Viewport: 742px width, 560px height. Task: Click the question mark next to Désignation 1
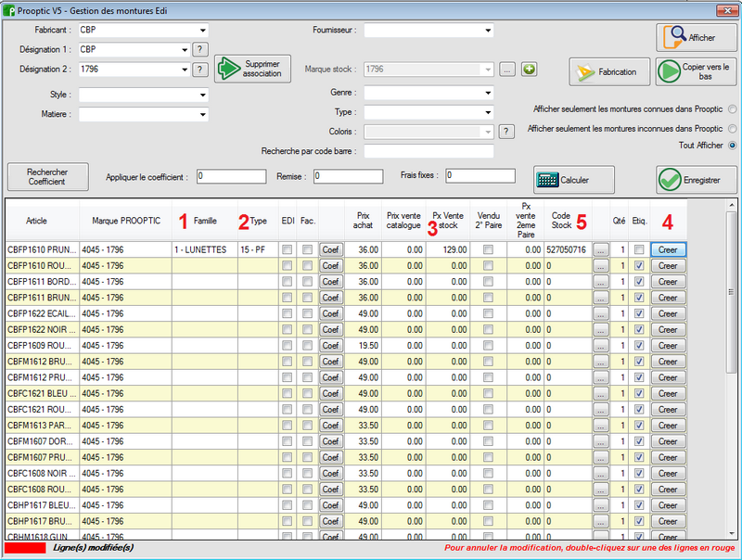tap(200, 49)
